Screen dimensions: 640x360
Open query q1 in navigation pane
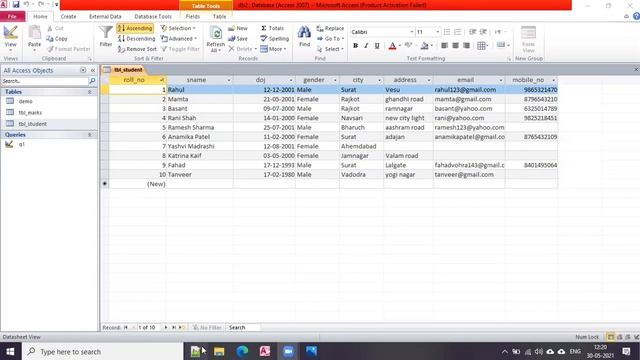pos(21,144)
